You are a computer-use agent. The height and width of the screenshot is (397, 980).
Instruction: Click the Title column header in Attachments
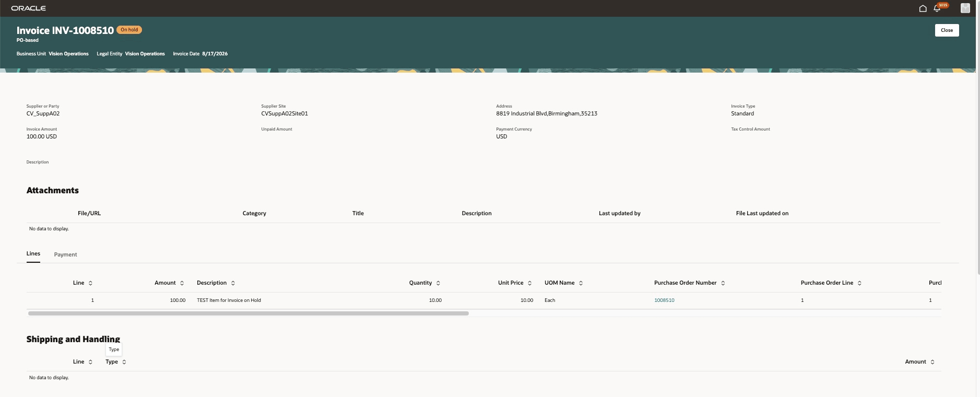358,214
